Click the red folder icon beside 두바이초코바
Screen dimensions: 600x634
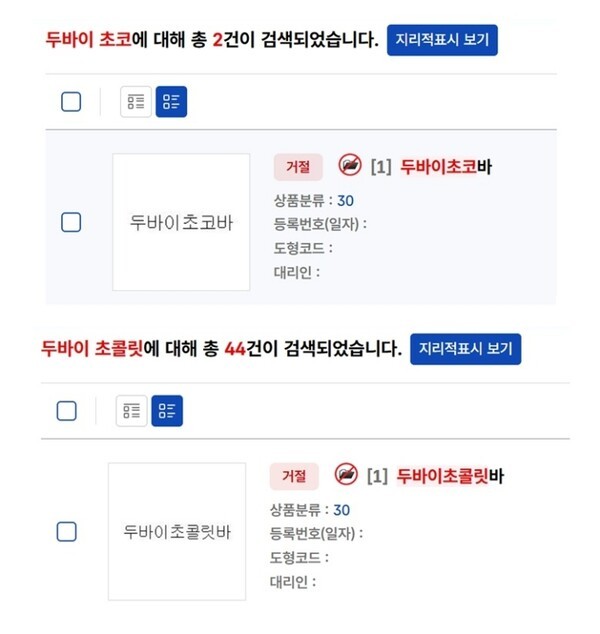[x=350, y=166]
